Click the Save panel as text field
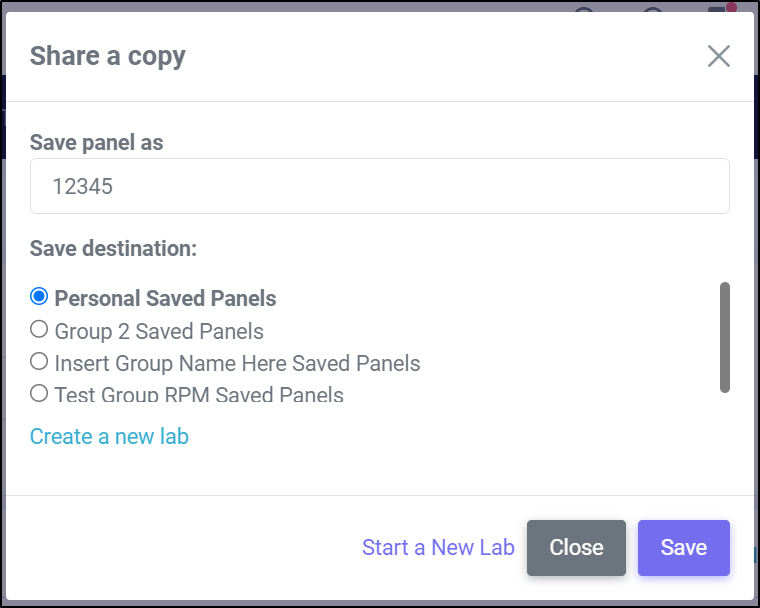Image resolution: width=760 pixels, height=608 pixels. (380, 186)
